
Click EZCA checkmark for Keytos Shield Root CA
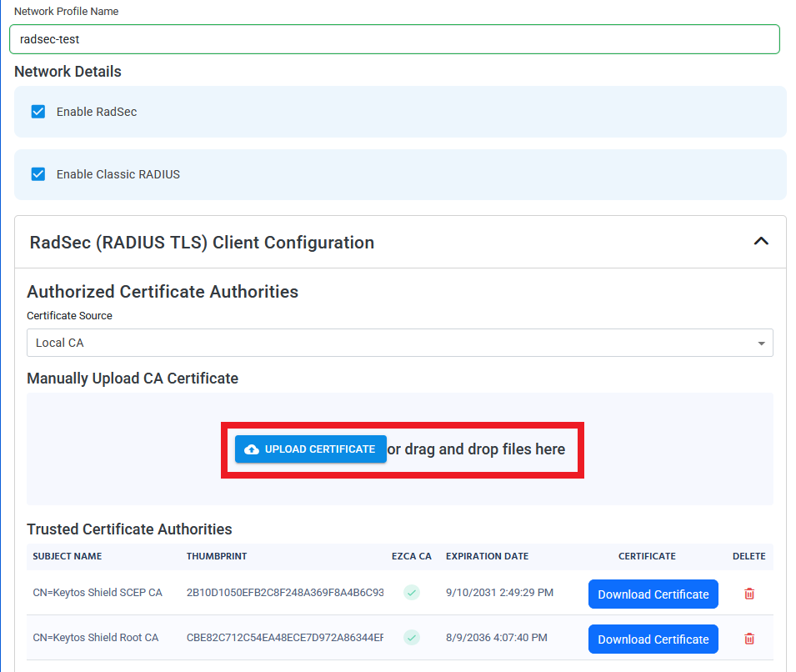click(412, 637)
